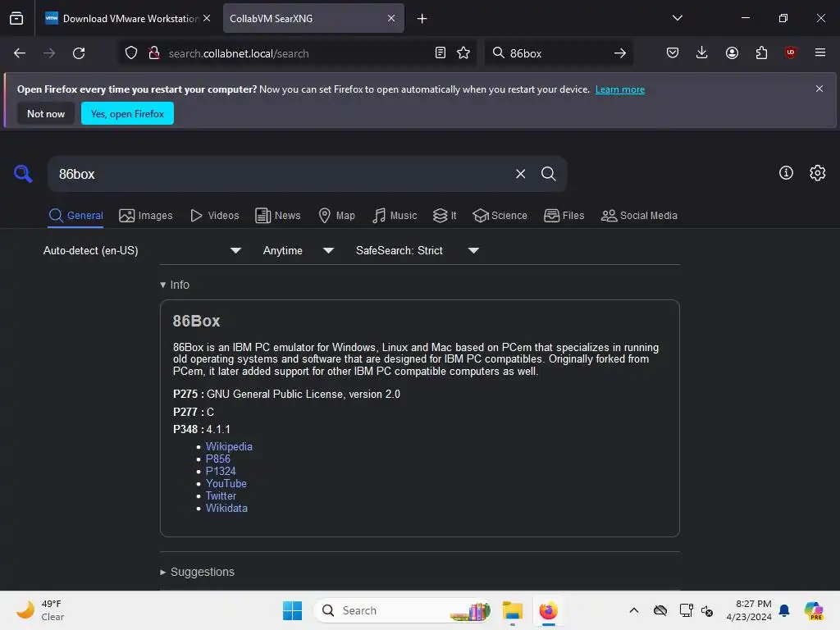
Task: Close the Download VMware Workstation tab
Action: coord(207,18)
